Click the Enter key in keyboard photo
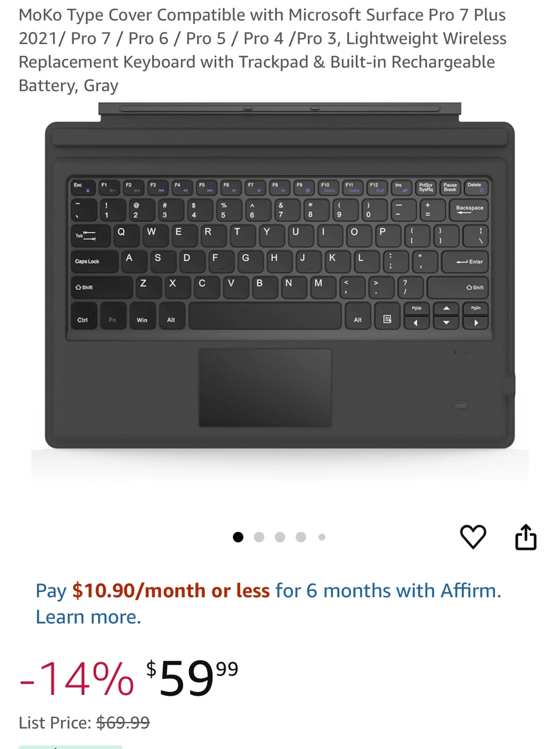This screenshot has height=749, width=560. tap(465, 262)
